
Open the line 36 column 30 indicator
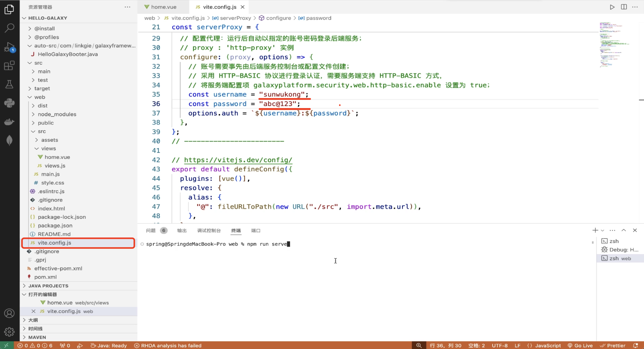(445, 345)
